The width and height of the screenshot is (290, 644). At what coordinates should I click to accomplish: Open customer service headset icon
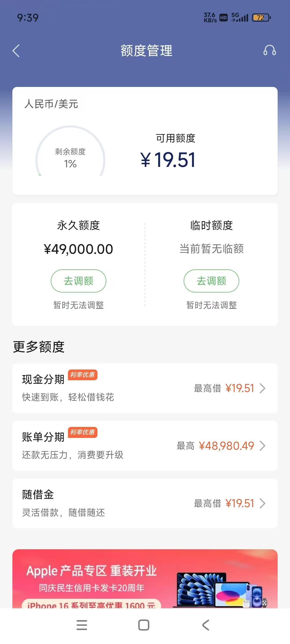point(270,50)
